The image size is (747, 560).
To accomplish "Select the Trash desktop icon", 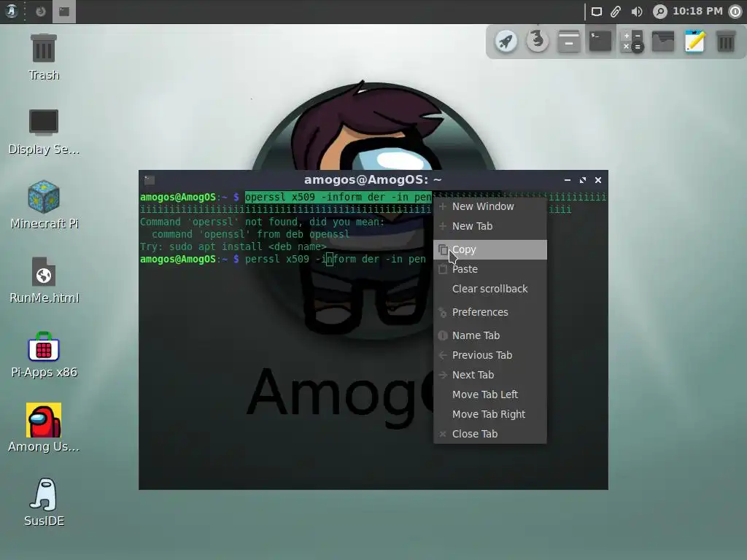I will tap(44, 57).
